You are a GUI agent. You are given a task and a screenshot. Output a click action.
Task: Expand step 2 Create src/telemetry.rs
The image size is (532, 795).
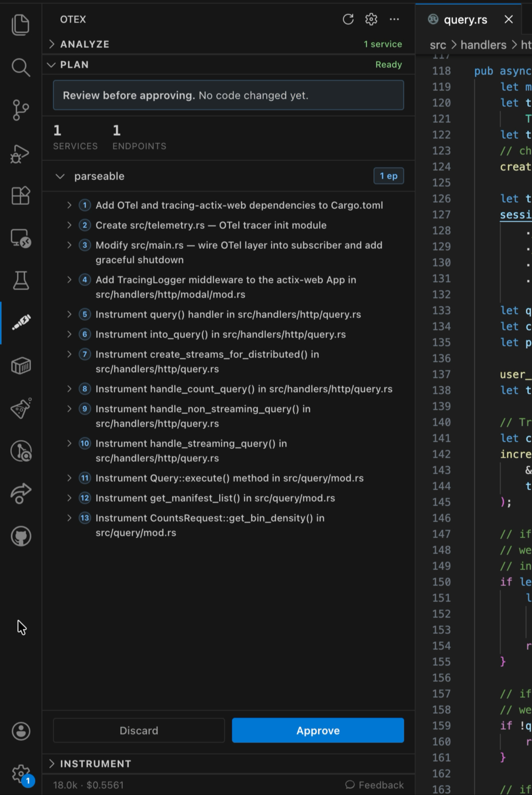tap(69, 225)
